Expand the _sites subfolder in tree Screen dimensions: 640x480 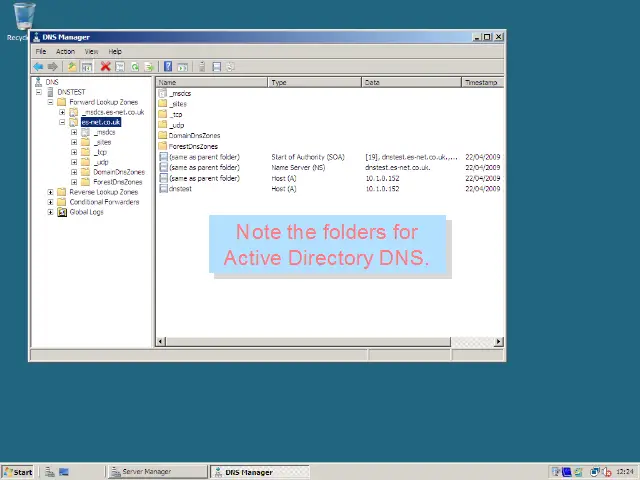point(74,142)
